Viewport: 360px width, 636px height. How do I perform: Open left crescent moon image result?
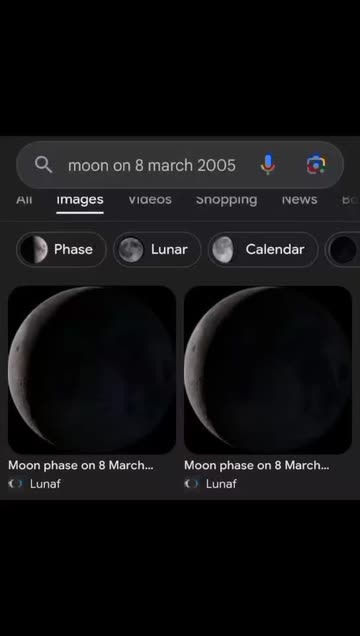coord(92,370)
